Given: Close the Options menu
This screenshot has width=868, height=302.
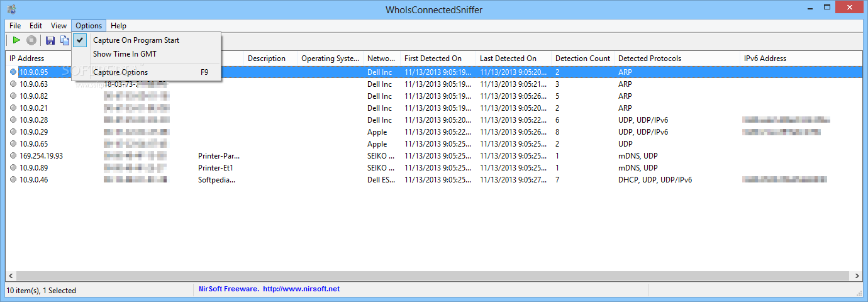Looking at the screenshot, I should 89,26.
